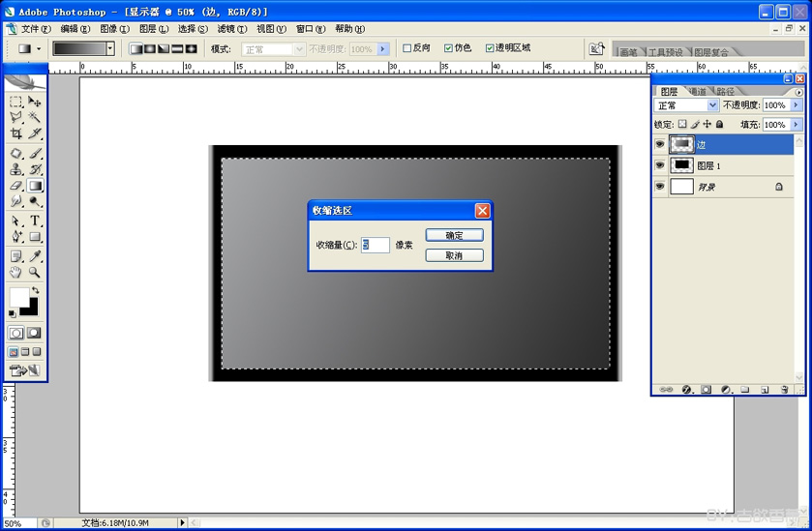The width and height of the screenshot is (812, 531).
Task: Open the tool preset picker arrow
Action: [39, 49]
